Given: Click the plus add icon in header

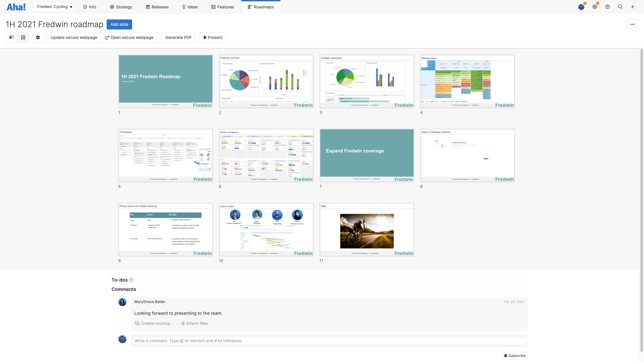Looking at the screenshot, I should tap(632, 7).
